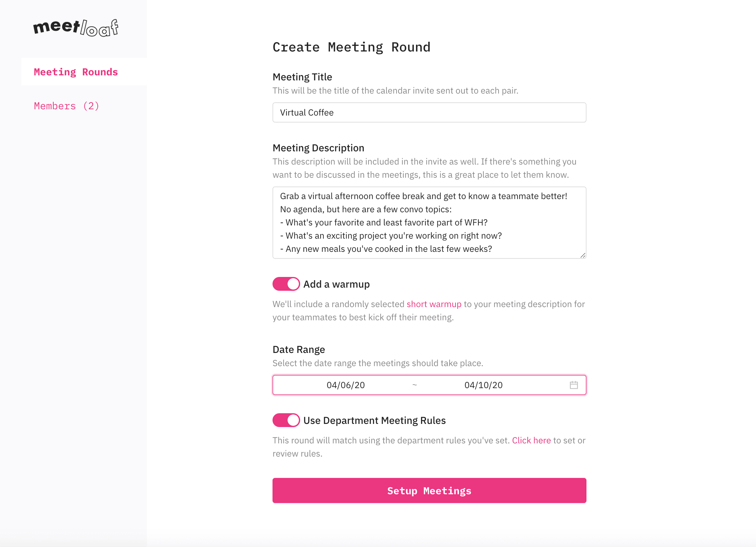
Task: Open the Meeting Rounds sidebar item
Action: pyautogui.click(x=76, y=72)
